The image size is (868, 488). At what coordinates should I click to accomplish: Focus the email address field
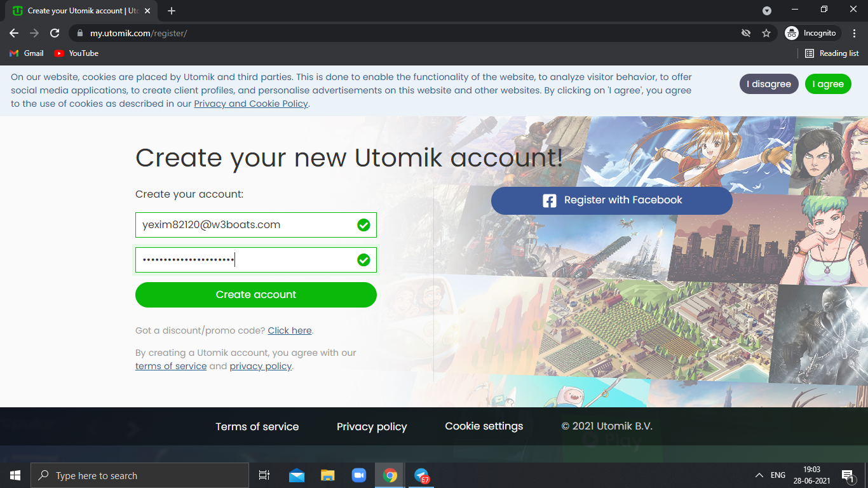pos(256,225)
